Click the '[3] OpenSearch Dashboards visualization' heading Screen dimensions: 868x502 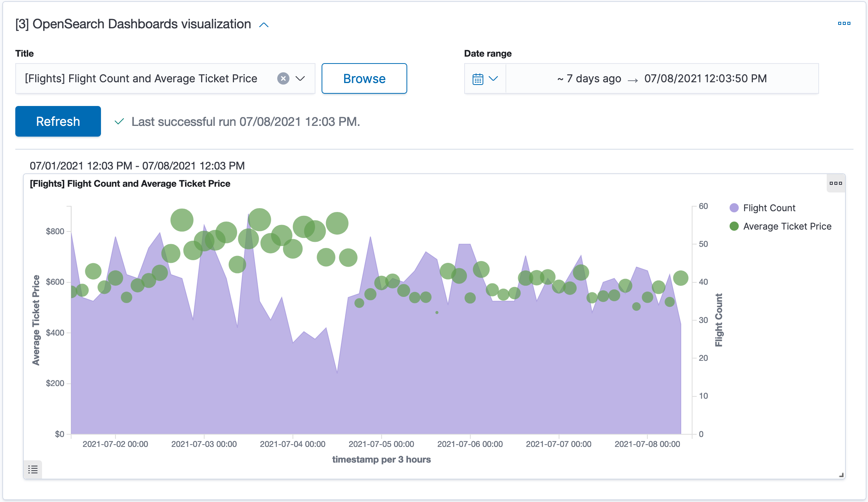(x=133, y=24)
